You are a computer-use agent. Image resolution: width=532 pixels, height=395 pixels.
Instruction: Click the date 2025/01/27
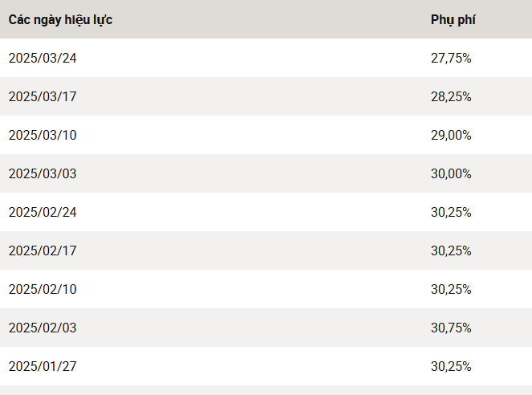pos(43,366)
